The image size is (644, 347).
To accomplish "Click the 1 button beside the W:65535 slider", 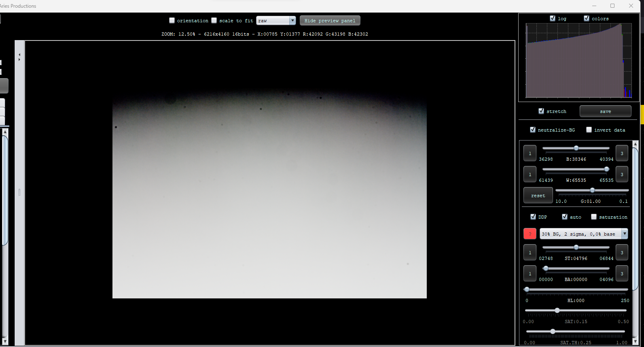I will pyautogui.click(x=530, y=175).
